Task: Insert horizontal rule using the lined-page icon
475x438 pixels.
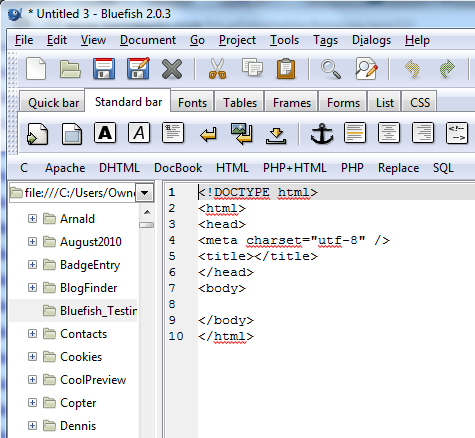Action: [355, 133]
